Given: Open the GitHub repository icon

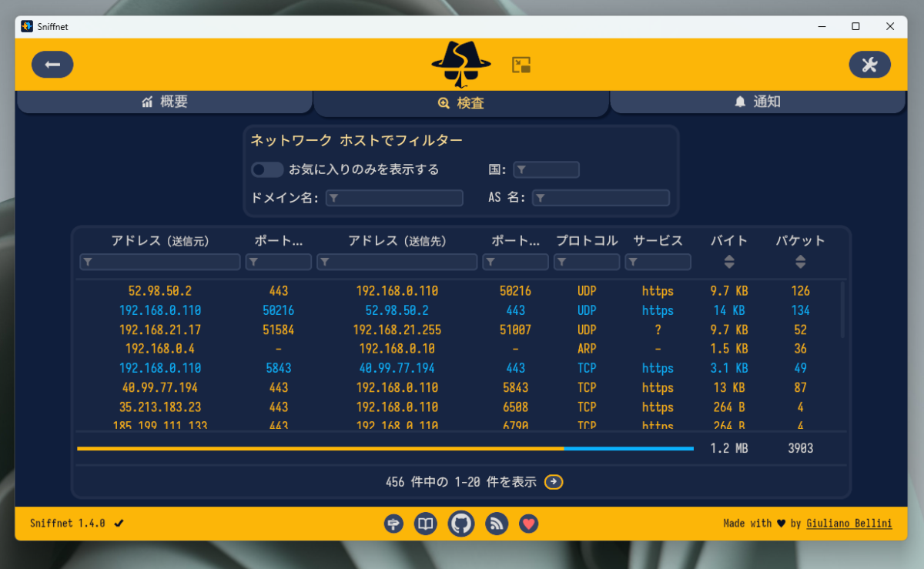Looking at the screenshot, I should click(461, 524).
